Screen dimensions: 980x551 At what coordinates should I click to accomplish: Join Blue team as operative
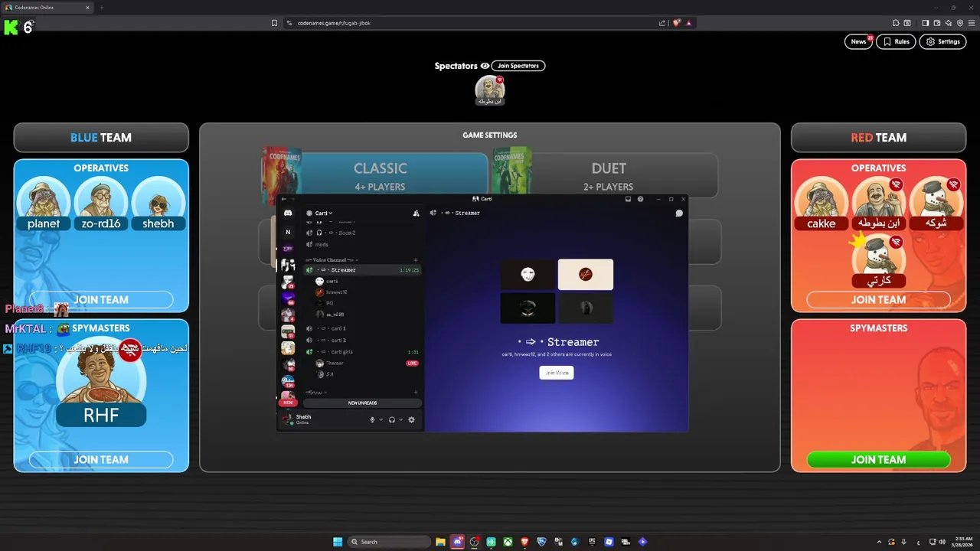point(101,300)
